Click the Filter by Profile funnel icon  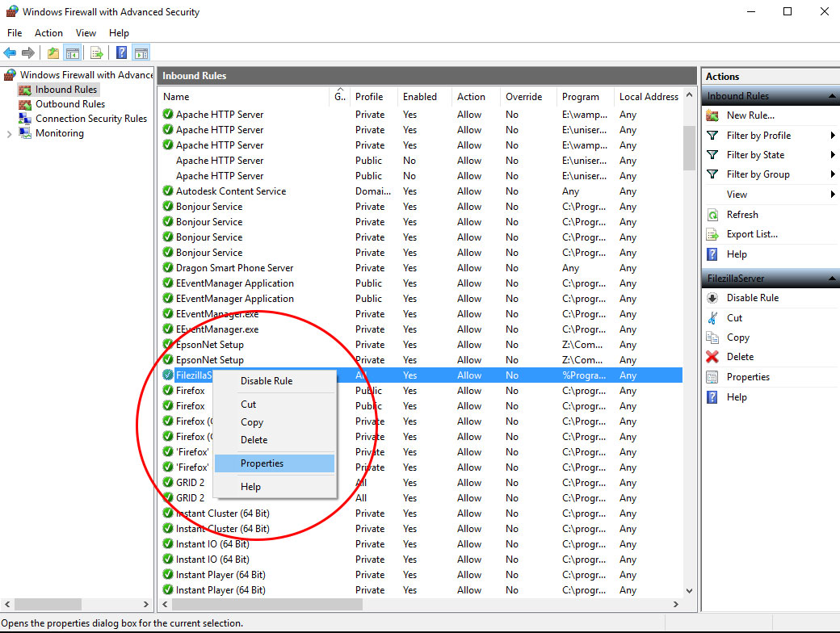click(x=712, y=136)
